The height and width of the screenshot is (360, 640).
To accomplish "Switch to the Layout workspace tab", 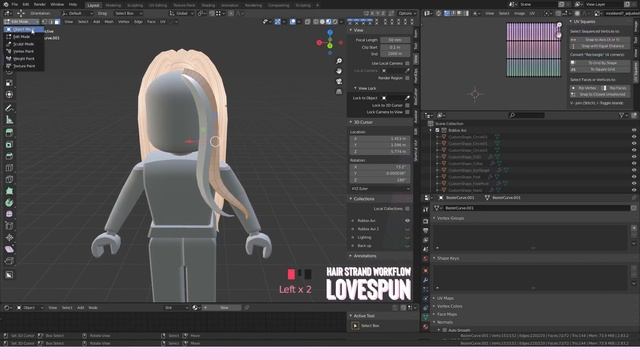I will pyautogui.click(x=93, y=5).
